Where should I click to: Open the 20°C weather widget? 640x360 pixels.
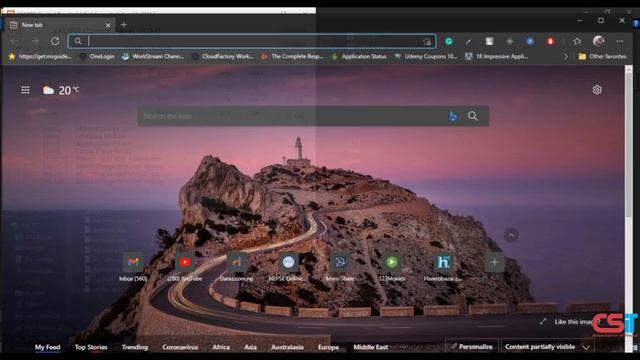click(x=61, y=90)
